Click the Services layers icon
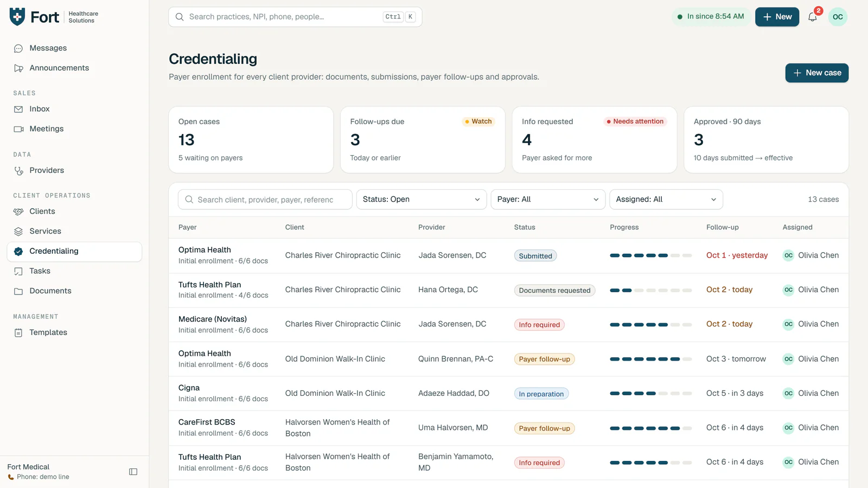 [18, 232]
